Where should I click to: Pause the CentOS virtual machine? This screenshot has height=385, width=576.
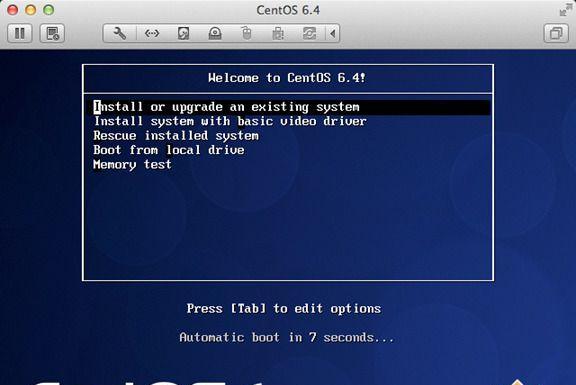click(20, 33)
